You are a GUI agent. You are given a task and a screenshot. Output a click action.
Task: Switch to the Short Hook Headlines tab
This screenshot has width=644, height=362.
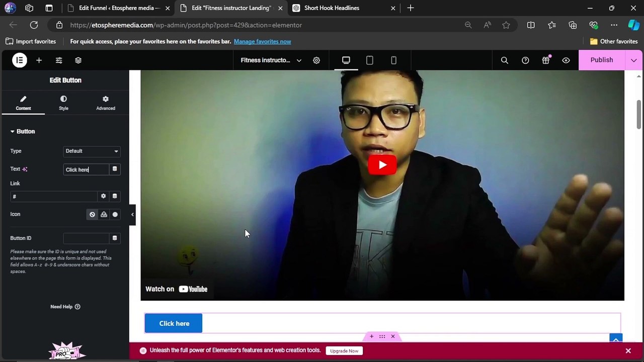coord(344,8)
